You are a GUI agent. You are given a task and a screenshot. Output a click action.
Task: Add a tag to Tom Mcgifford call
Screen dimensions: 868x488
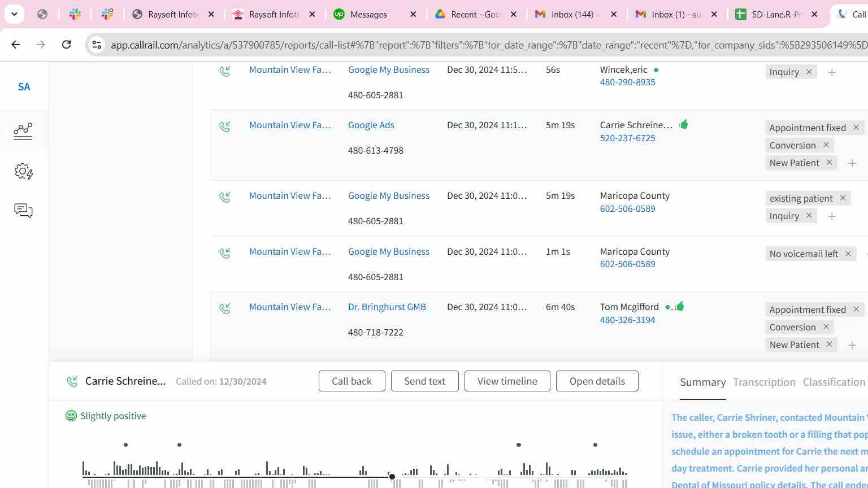[x=852, y=345]
